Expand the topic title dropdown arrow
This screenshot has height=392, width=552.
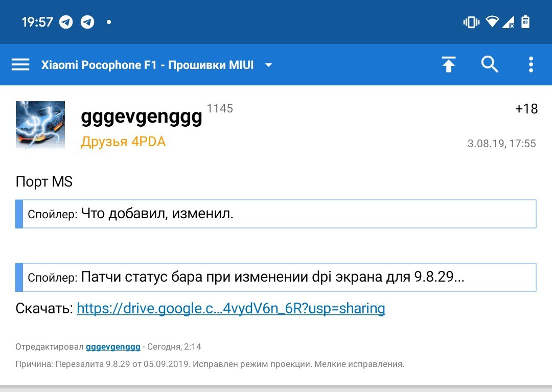point(268,65)
